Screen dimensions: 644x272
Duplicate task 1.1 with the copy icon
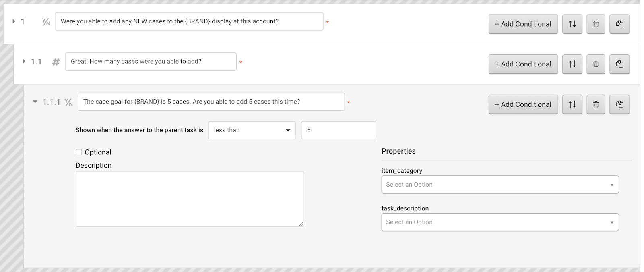point(619,64)
